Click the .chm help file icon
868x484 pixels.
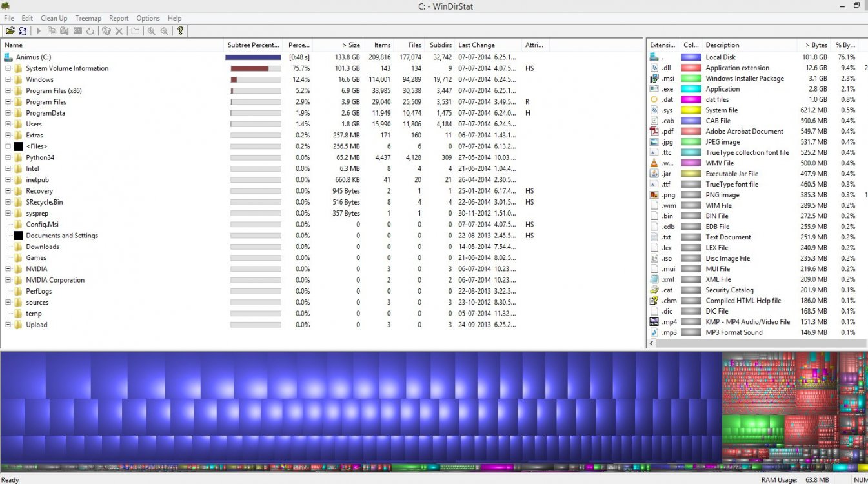click(654, 301)
